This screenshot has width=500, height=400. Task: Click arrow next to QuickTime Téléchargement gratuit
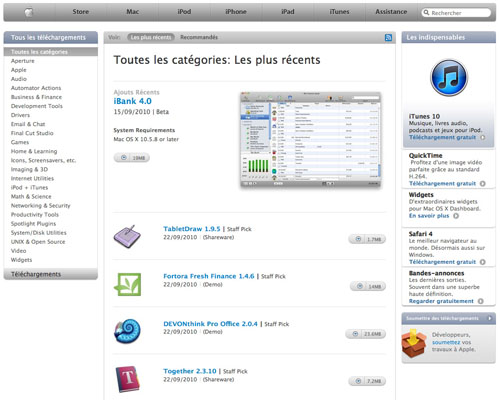(483, 184)
